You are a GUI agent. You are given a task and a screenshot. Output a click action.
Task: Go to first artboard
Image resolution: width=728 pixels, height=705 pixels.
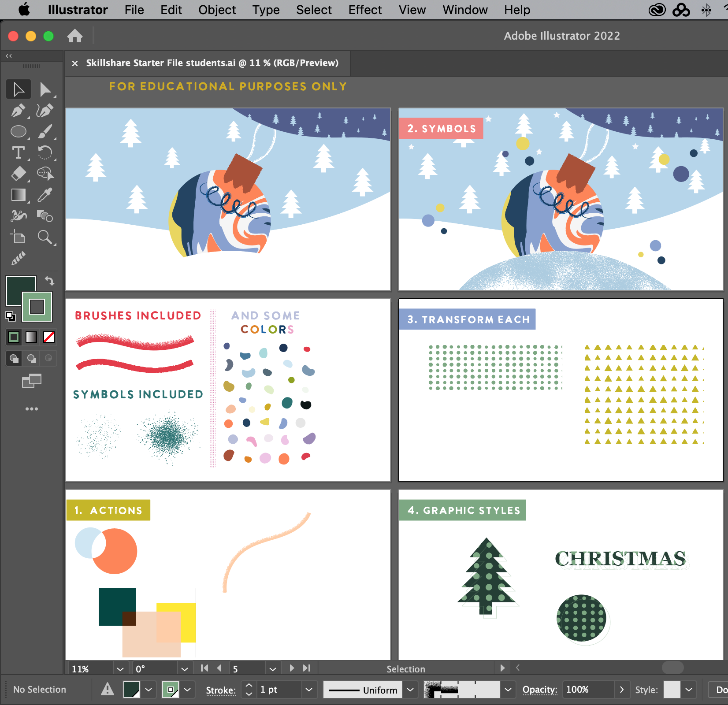pos(204,668)
